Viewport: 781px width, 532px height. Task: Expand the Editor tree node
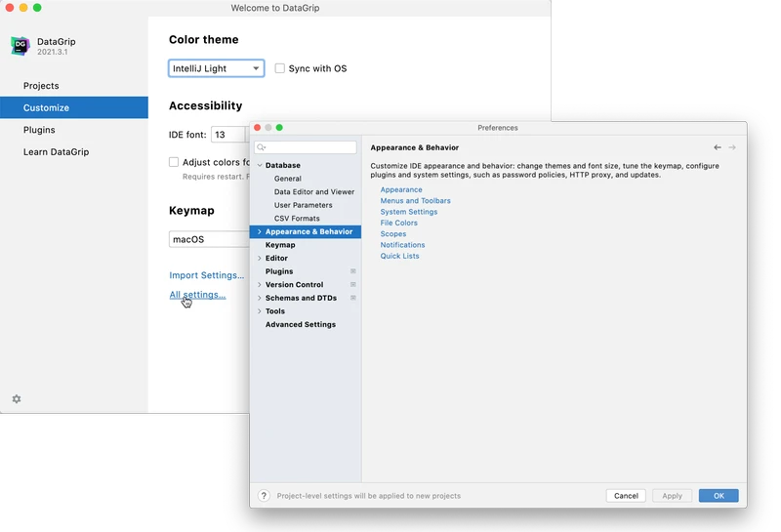coord(260,258)
